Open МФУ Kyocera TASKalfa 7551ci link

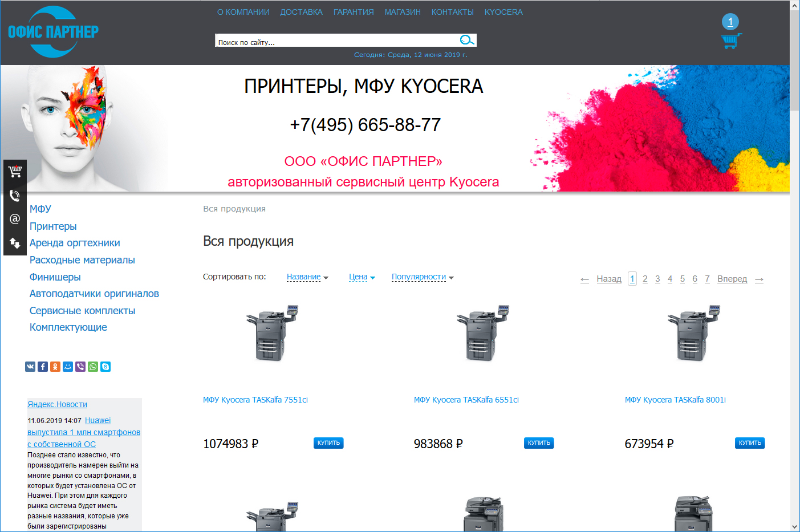tap(255, 400)
